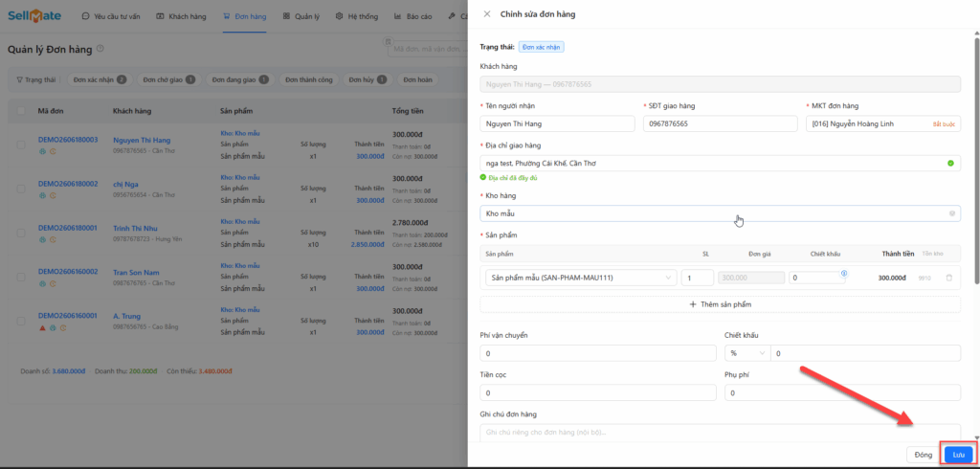This screenshot has height=469, width=980.
Task: Open the MKT đơn hàng dropdown
Action: coord(883,123)
